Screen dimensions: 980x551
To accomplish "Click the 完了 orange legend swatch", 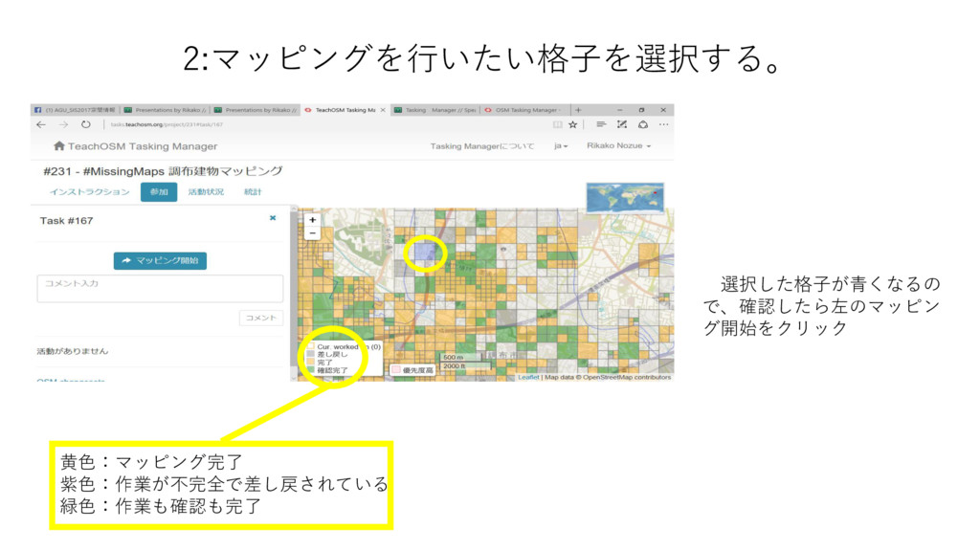I will [x=311, y=363].
